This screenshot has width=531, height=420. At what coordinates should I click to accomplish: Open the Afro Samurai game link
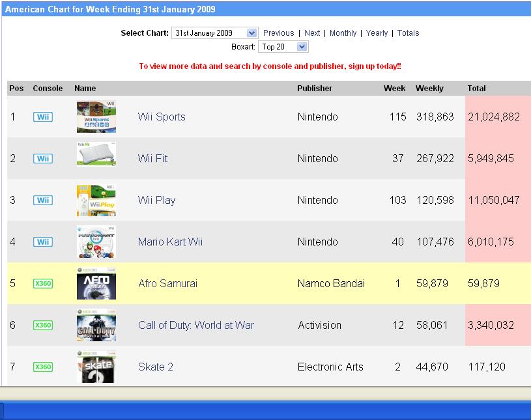point(167,283)
